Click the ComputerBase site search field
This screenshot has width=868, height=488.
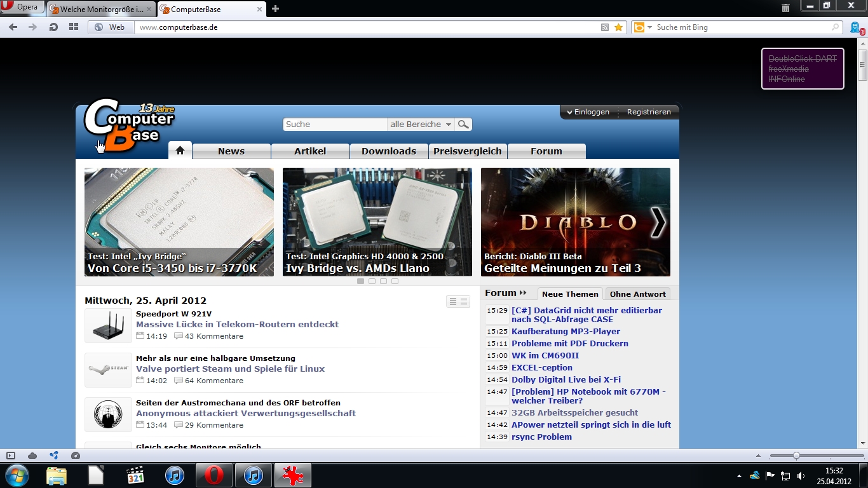click(335, 125)
